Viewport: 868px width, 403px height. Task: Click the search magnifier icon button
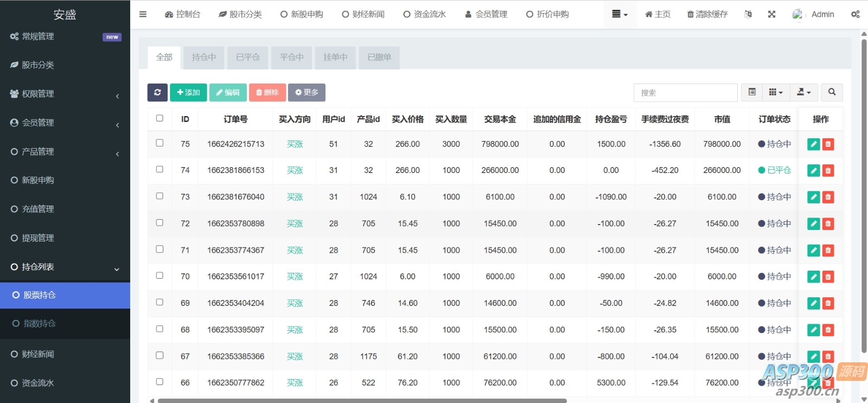tap(832, 92)
